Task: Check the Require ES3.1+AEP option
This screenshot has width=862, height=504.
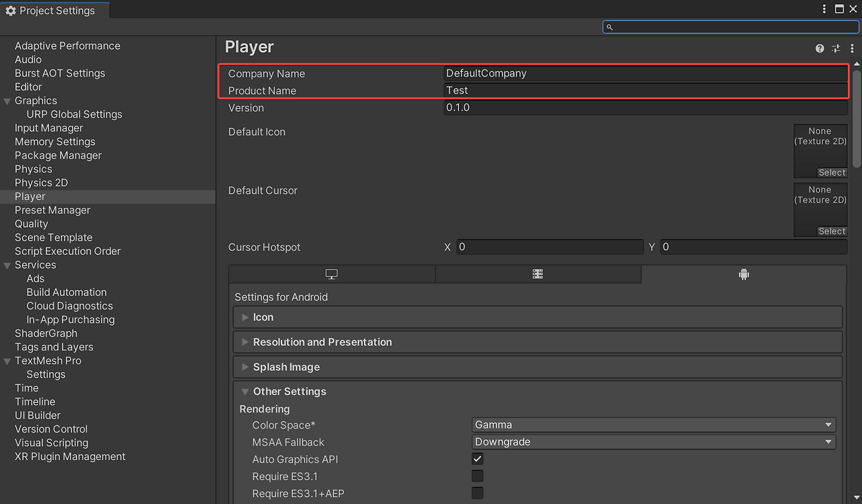Action: [477, 493]
